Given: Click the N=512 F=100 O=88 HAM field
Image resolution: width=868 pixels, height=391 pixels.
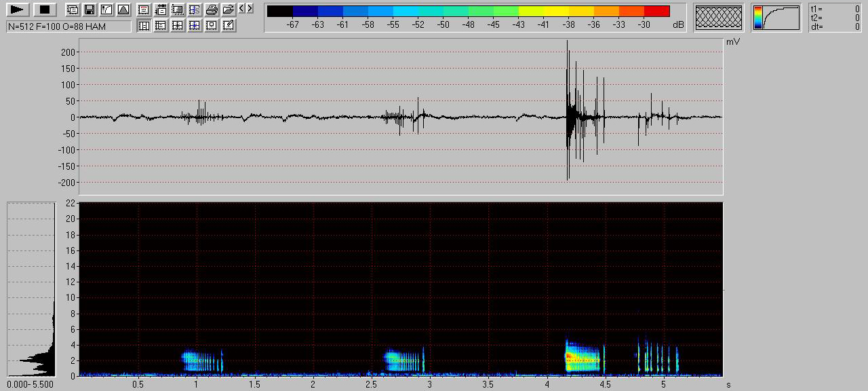Looking at the screenshot, I should (x=68, y=26).
